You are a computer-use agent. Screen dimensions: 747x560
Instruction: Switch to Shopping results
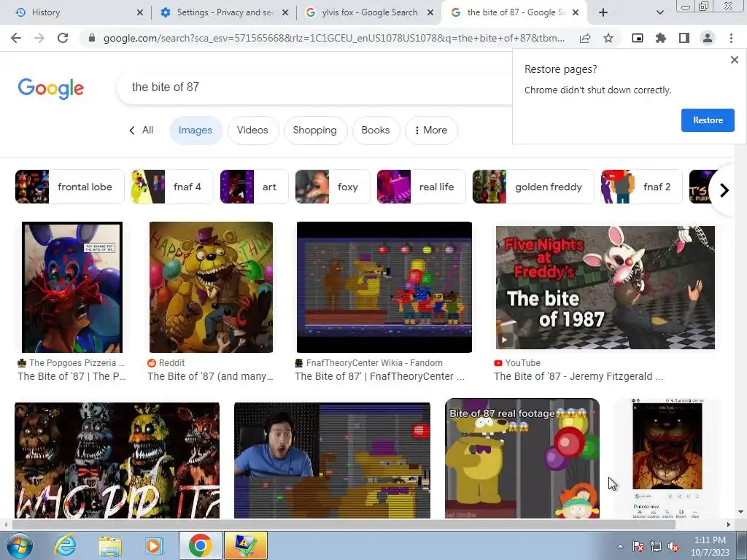click(x=315, y=131)
